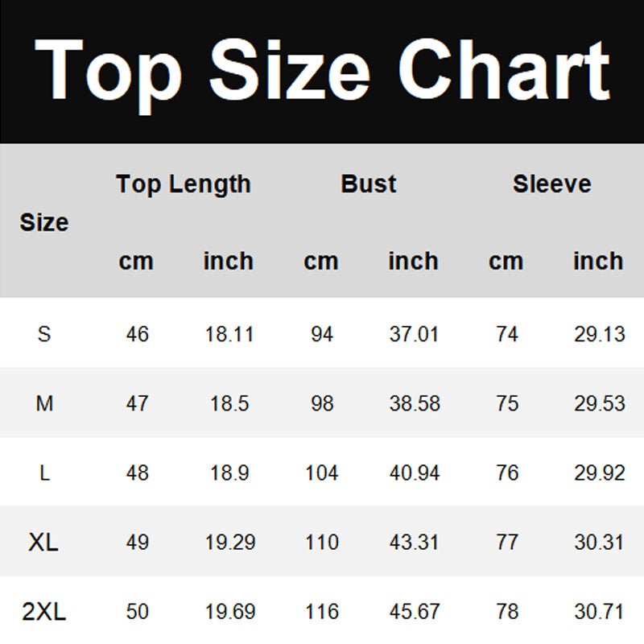
Task: Click the 19.29 top length value
Action: tap(230, 543)
